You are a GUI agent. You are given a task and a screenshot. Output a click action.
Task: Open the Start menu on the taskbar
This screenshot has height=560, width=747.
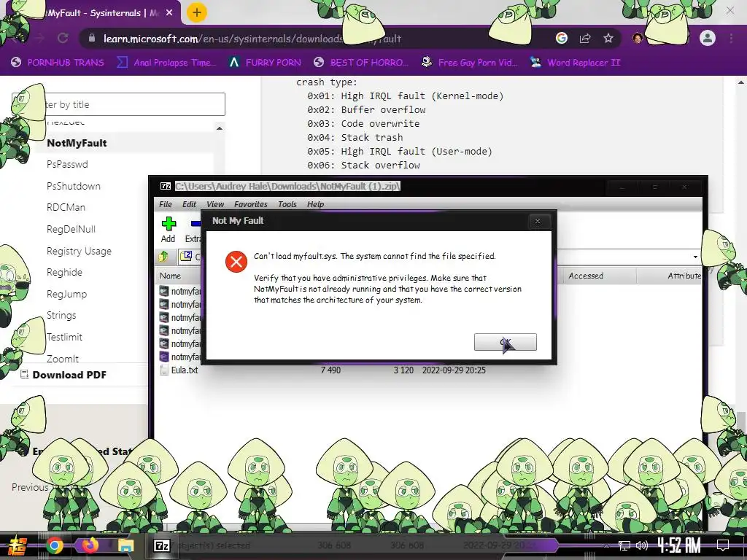17,545
